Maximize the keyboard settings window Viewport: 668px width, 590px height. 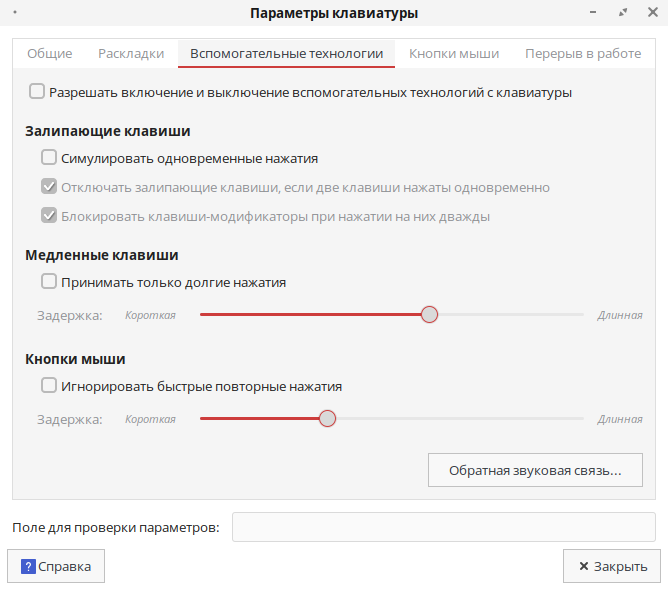(x=623, y=13)
